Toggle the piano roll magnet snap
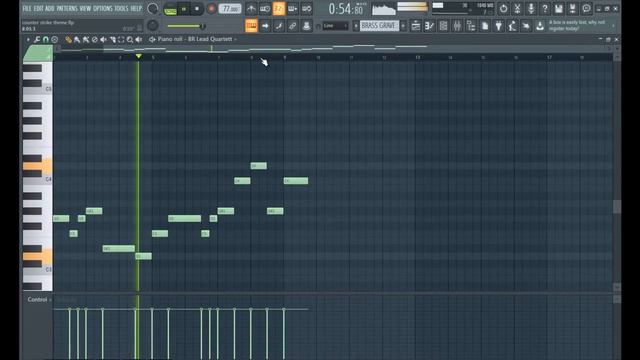Image resolution: width=640 pixels, height=360 pixels. [x=46, y=40]
